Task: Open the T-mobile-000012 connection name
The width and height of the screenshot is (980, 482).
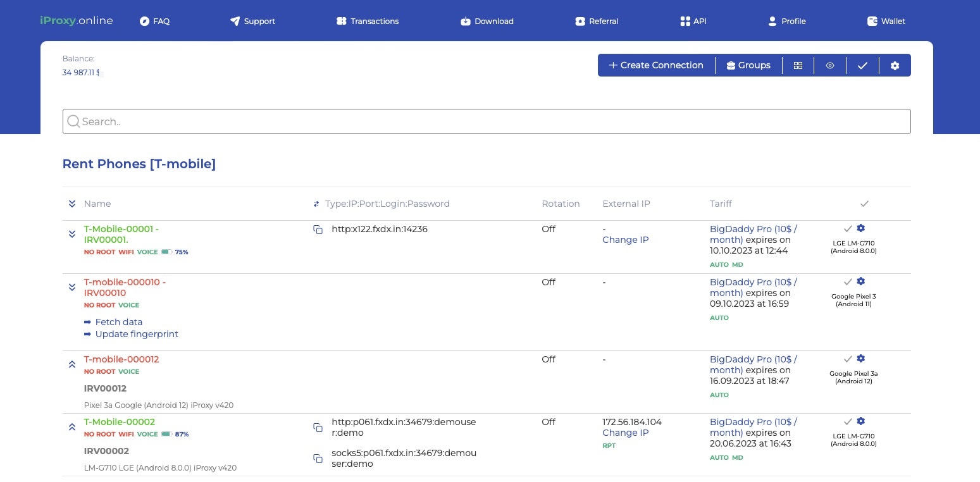Action: point(121,359)
